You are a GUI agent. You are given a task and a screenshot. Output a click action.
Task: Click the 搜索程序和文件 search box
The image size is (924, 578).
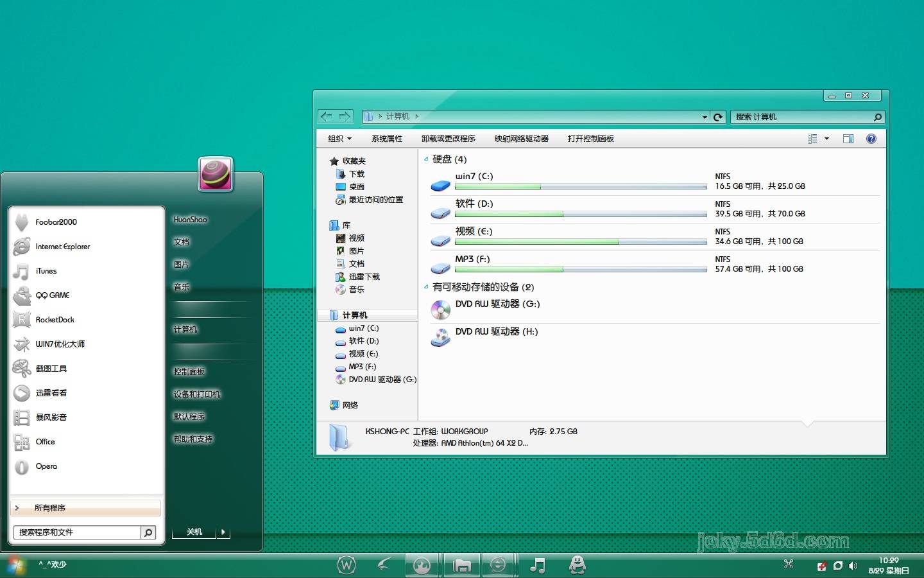(x=78, y=532)
